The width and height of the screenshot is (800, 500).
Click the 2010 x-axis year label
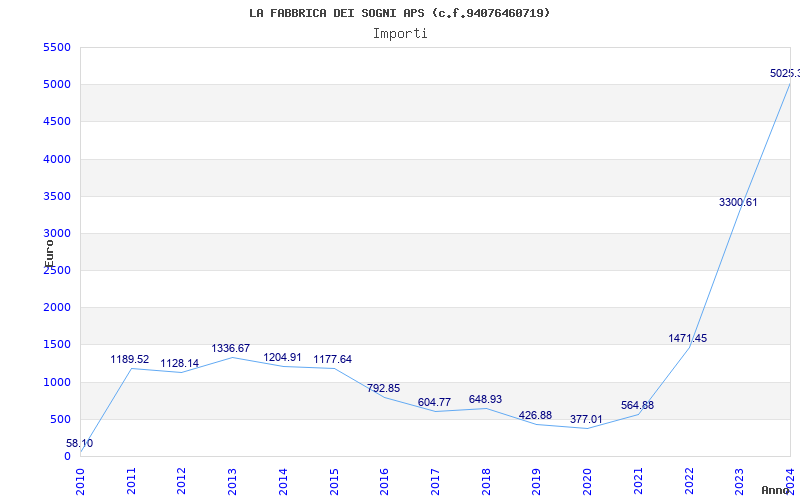80,482
